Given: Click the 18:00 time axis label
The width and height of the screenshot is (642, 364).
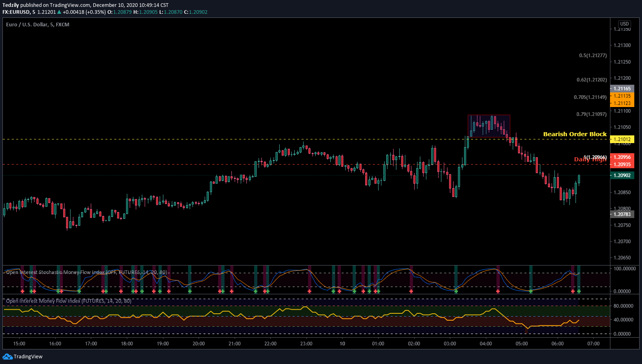Looking at the screenshot, I should click(x=127, y=344).
